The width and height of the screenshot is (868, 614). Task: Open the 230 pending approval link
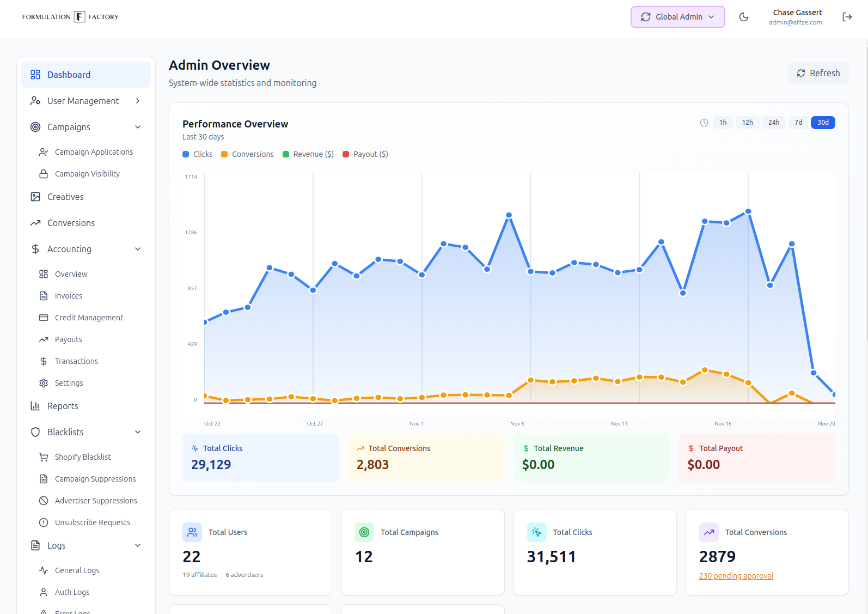(736, 576)
